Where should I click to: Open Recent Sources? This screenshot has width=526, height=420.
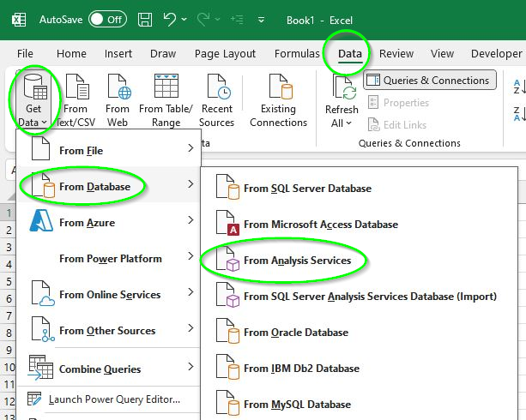pos(217,100)
